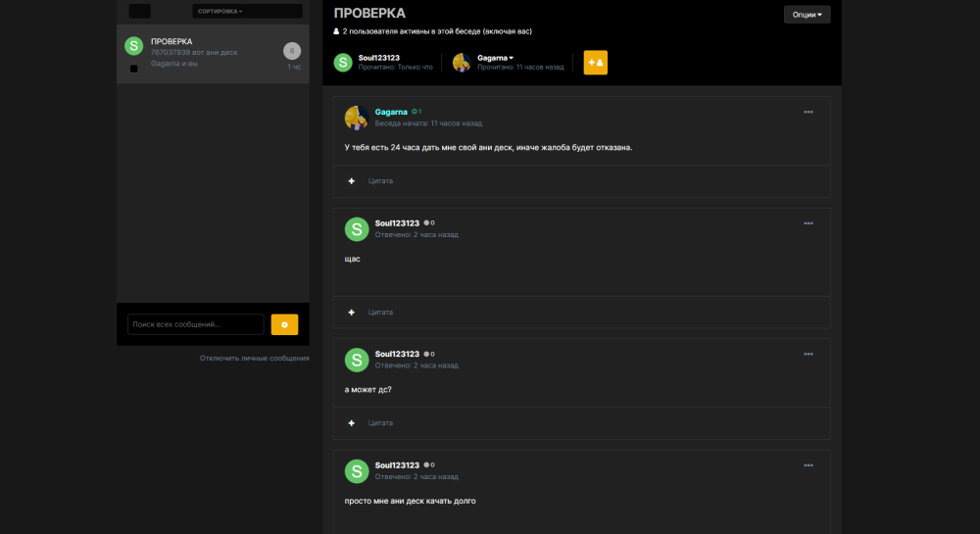Image resolution: width=980 pixels, height=534 pixels.
Task: Open the dark button left of Сортировка
Action: point(139,11)
